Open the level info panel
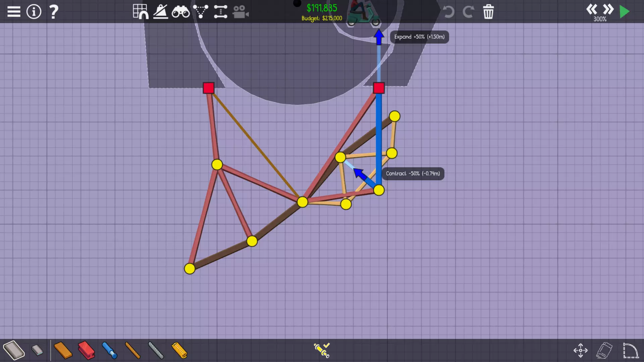This screenshot has height=362, width=644. pyautogui.click(x=34, y=12)
